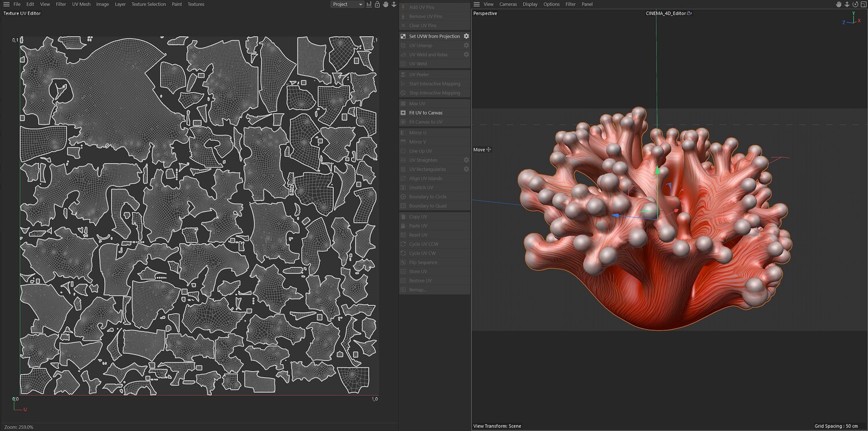Open the Remap... dialog
Viewport: 868px width, 431px height.
pyautogui.click(x=435, y=290)
